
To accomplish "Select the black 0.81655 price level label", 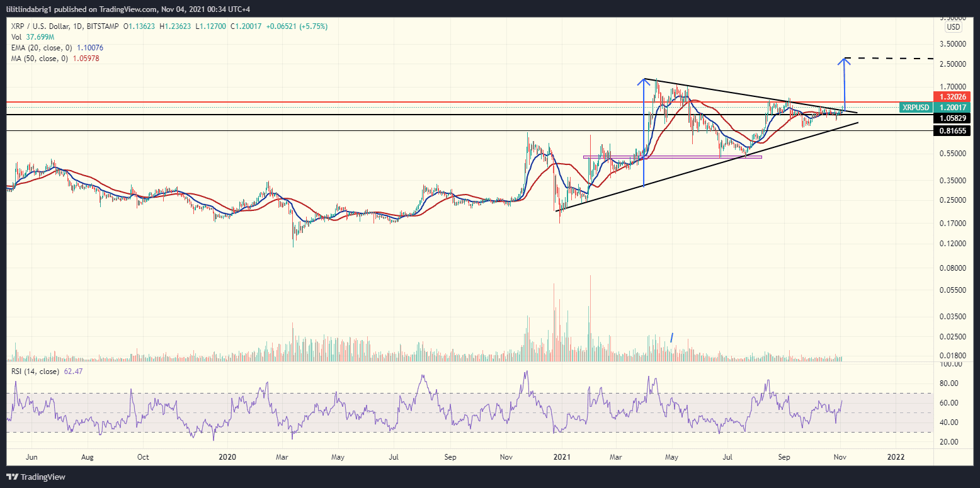I will click(x=954, y=130).
